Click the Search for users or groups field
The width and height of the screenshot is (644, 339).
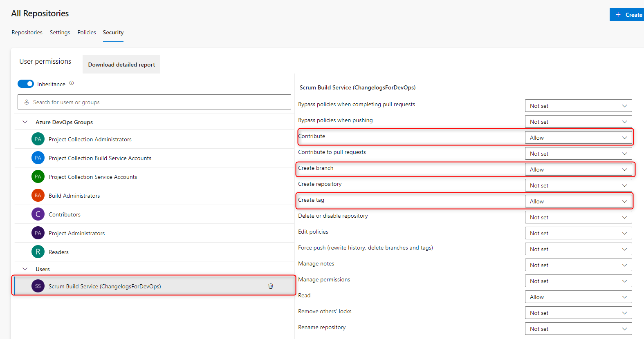tap(154, 102)
